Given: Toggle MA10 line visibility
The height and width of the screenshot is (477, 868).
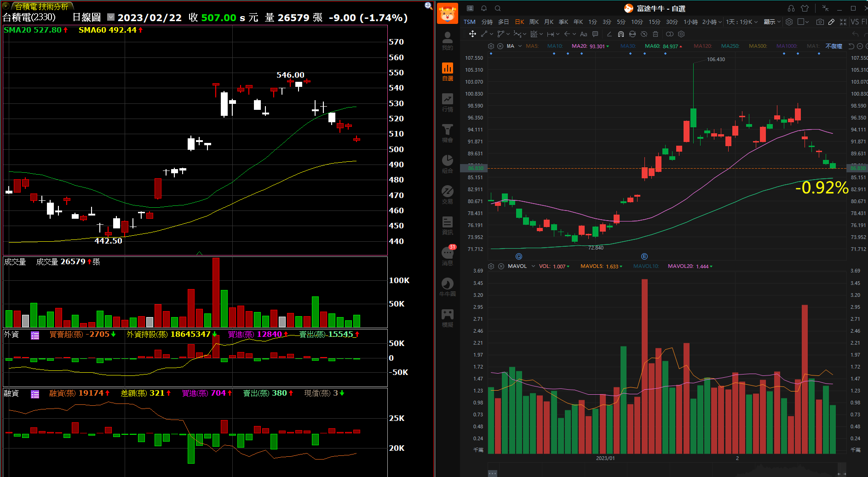Looking at the screenshot, I should point(555,46).
